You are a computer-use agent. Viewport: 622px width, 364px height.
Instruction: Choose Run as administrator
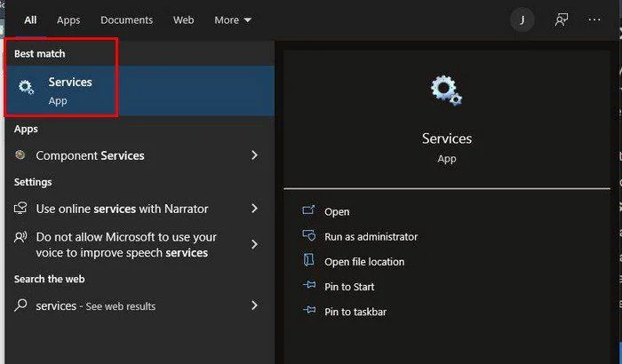[x=371, y=237]
